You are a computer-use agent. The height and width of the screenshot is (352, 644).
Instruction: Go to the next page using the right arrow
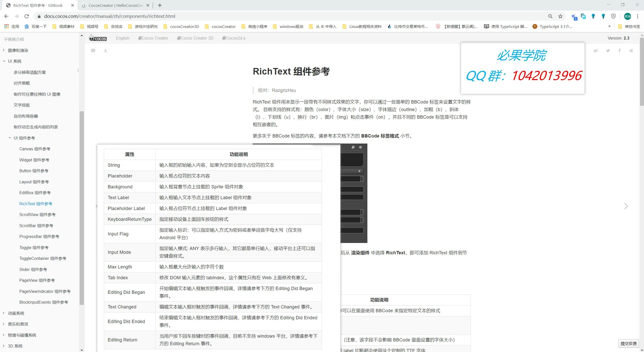click(626, 206)
